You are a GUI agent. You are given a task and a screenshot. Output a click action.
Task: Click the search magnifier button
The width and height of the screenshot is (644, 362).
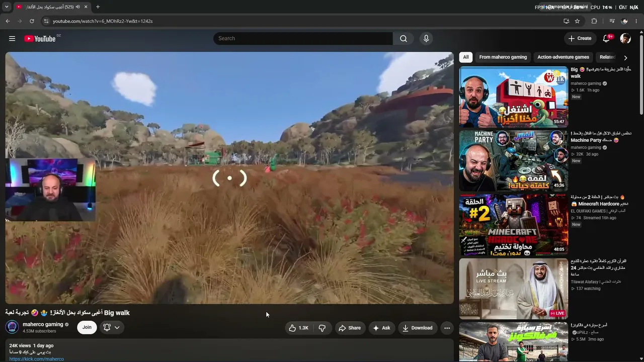point(404,39)
